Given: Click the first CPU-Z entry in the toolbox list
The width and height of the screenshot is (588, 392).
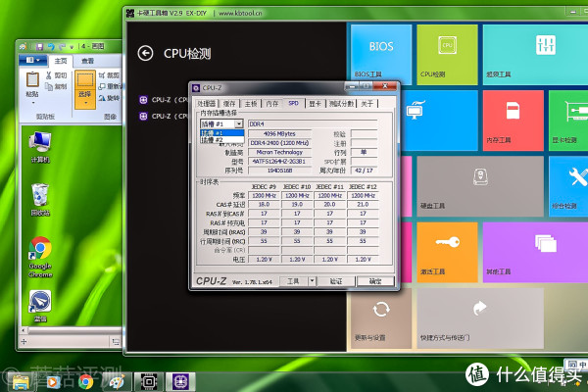Looking at the screenshot, I should coord(164,100).
